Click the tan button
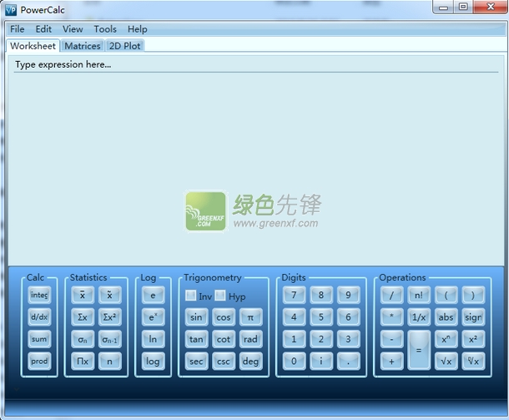The image size is (509, 420). tap(196, 339)
